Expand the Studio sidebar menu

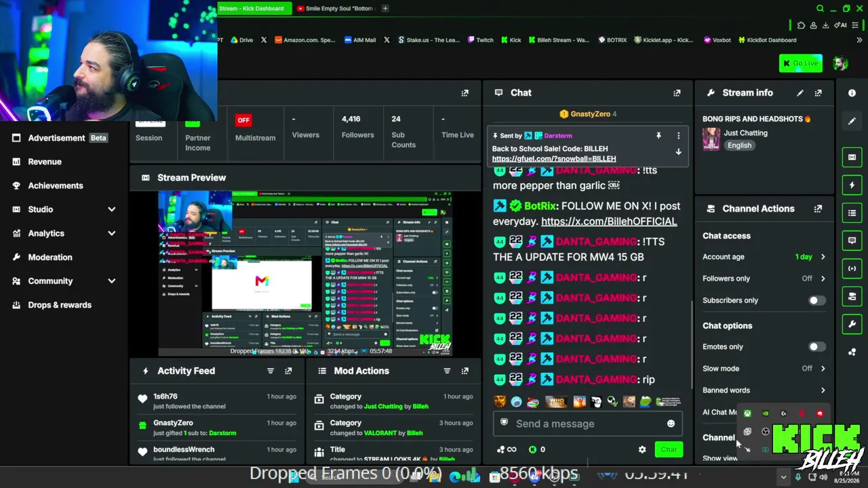tap(112, 209)
